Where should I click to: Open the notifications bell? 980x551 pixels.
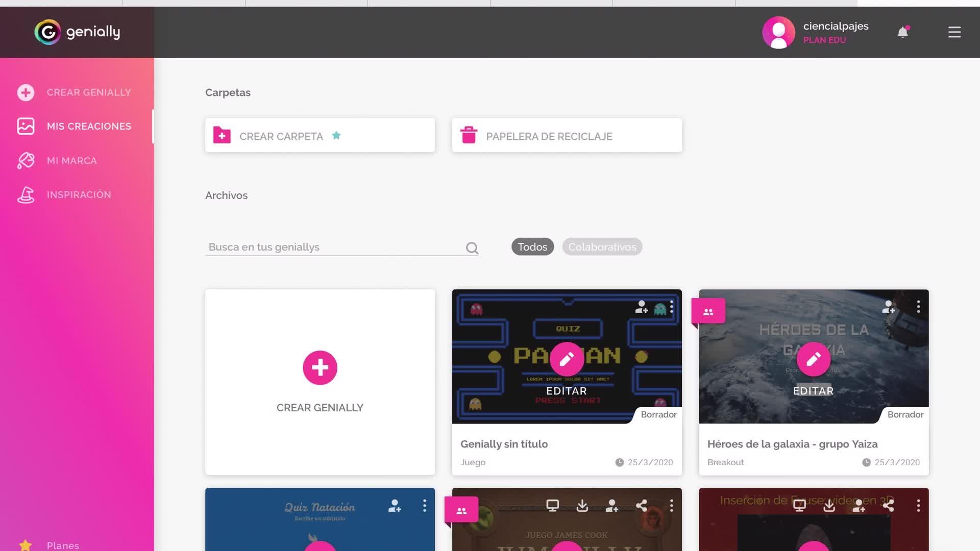pyautogui.click(x=902, y=33)
